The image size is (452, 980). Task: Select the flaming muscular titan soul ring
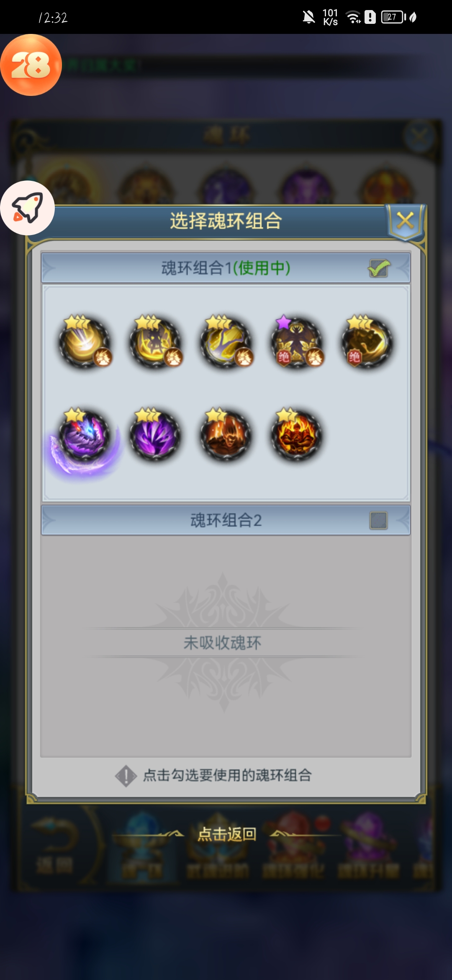click(x=297, y=436)
